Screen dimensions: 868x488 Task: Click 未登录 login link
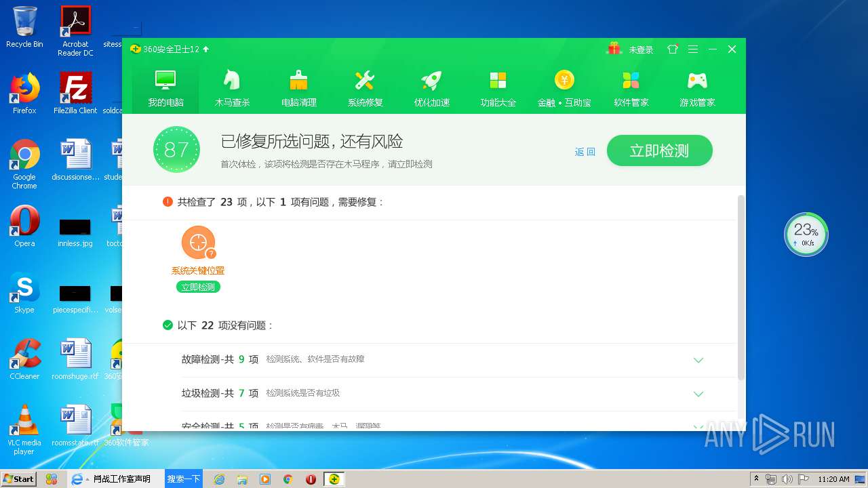[x=641, y=49]
